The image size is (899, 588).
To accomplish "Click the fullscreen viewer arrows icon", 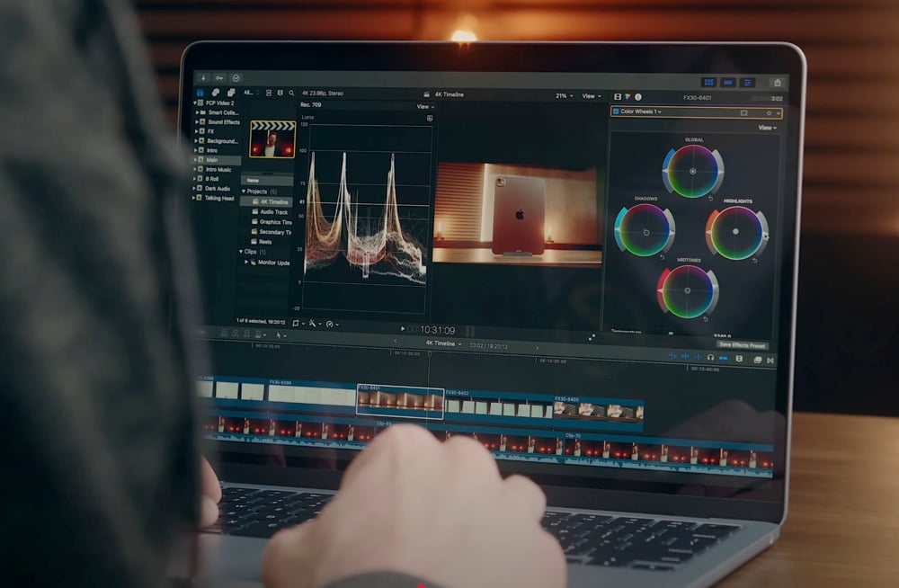I will [x=592, y=337].
